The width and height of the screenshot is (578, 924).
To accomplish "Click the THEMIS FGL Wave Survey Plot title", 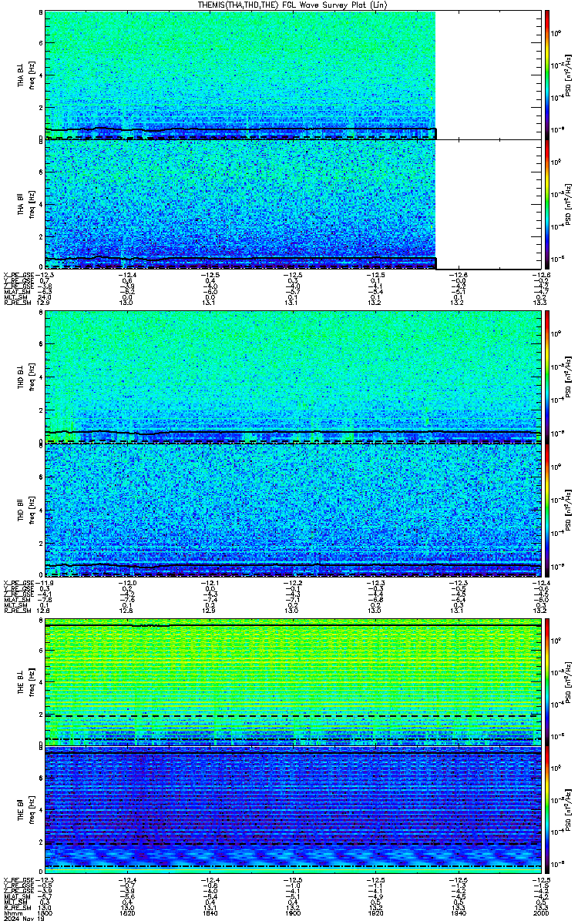I will [294, 5].
